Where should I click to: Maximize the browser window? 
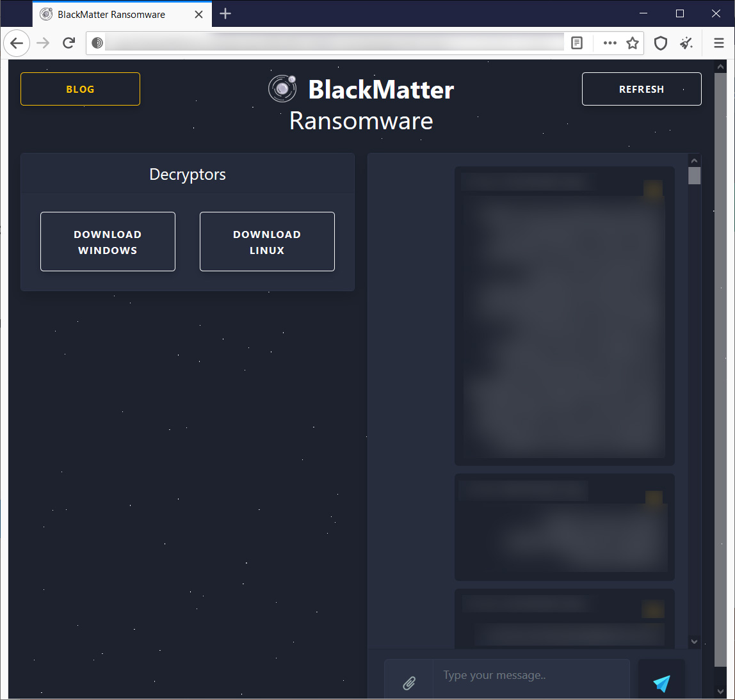point(680,13)
